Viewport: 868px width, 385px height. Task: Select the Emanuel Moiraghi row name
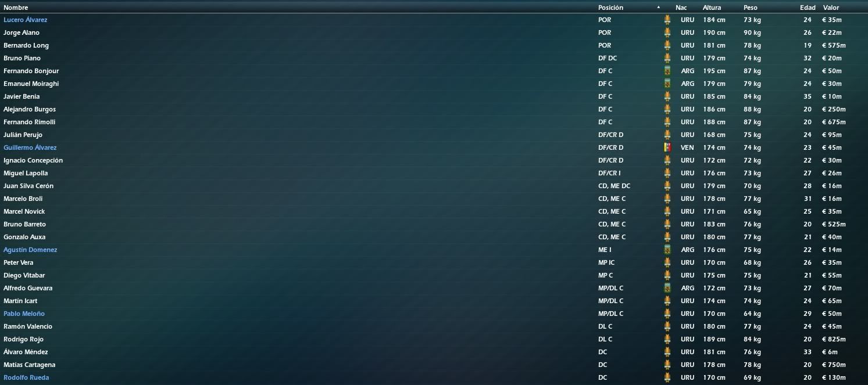tap(31, 84)
